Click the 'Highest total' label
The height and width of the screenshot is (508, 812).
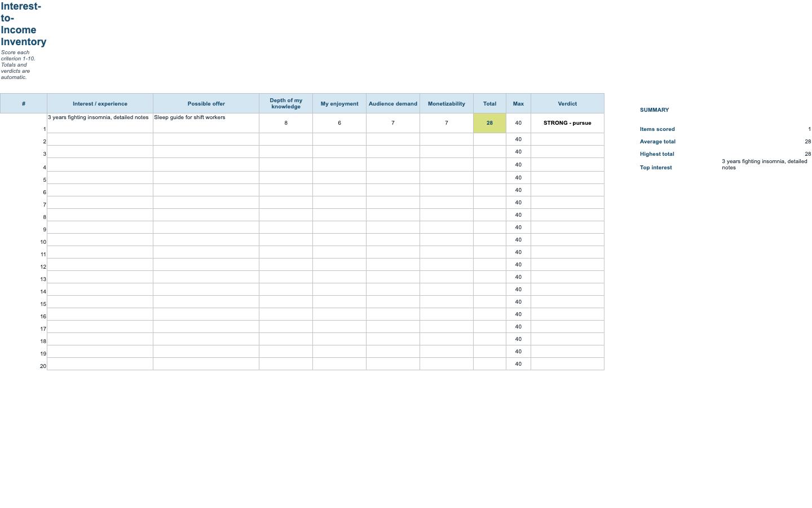(x=657, y=154)
